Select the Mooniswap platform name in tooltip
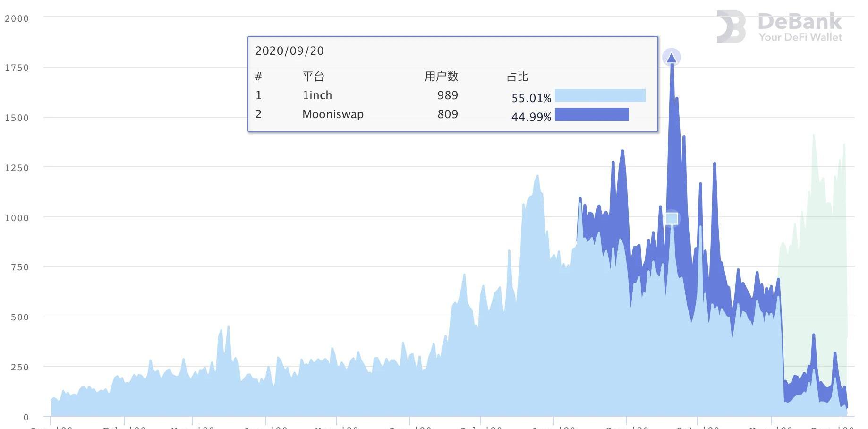 tap(332, 114)
